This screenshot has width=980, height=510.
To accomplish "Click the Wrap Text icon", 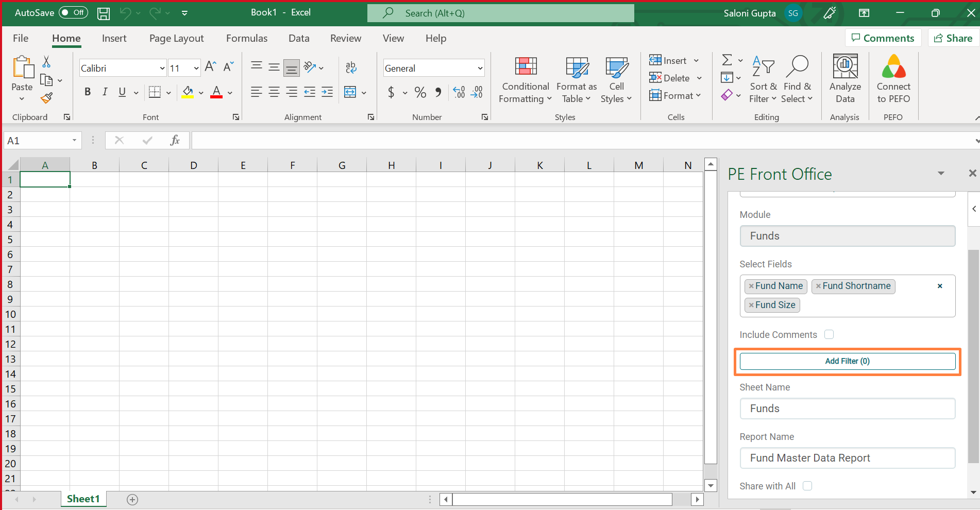I will tap(351, 67).
